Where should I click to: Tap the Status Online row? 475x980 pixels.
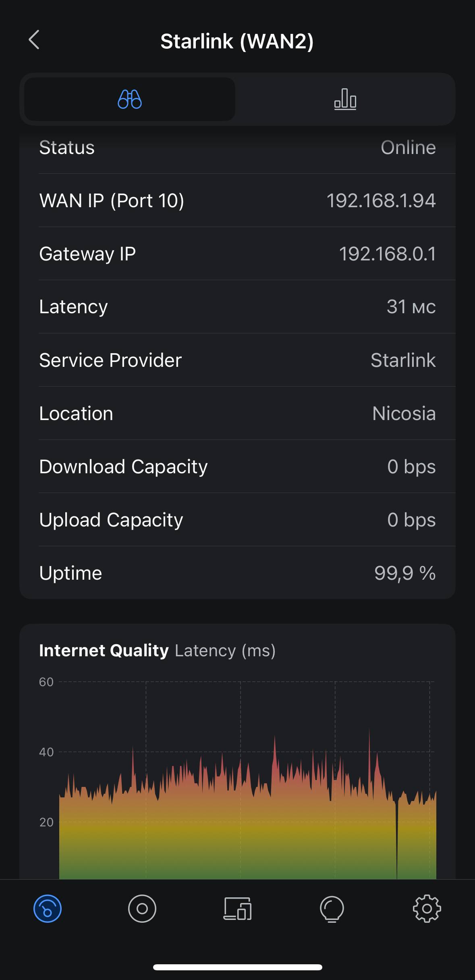[237, 148]
